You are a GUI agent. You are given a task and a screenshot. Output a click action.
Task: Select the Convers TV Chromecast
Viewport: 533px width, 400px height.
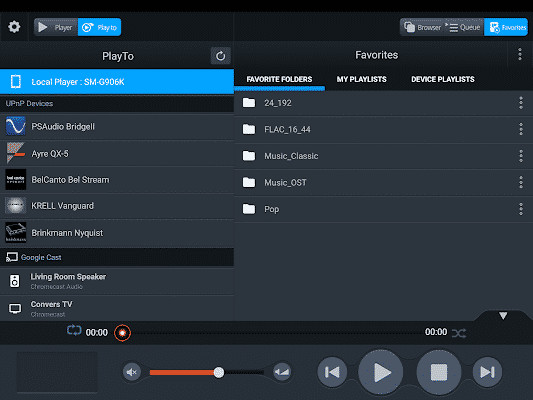tap(117, 309)
